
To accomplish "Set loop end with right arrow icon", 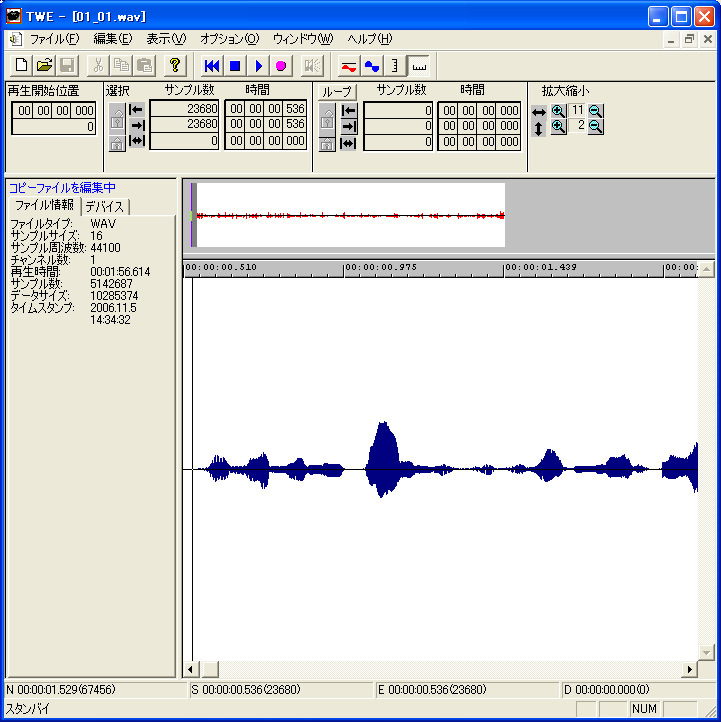I will pyautogui.click(x=349, y=126).
